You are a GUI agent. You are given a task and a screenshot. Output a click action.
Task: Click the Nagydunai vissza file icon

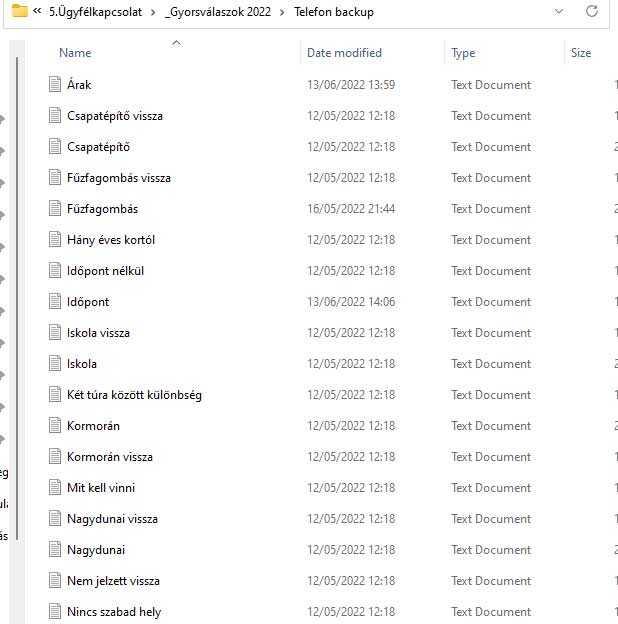55,519
